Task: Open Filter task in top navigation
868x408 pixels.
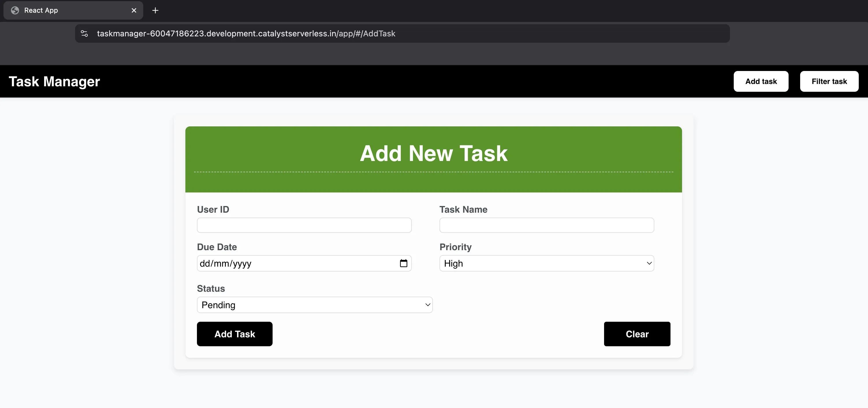Action: point(829,81)
